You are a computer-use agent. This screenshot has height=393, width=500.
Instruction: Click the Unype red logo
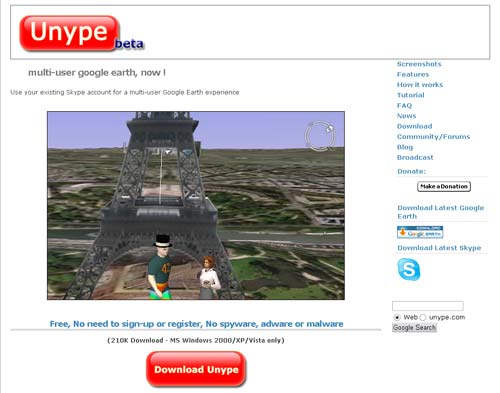pyautogui.click(x=69, y=33)
